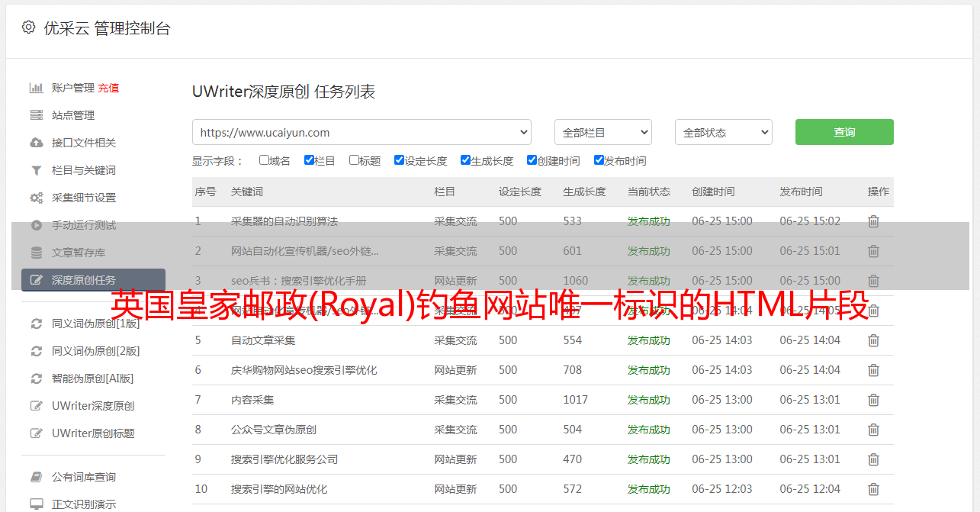The height and width of the screenshot is (512, 980).
Task: Click trash icon for 内容采集 row
Action: [x=873, y=400]
